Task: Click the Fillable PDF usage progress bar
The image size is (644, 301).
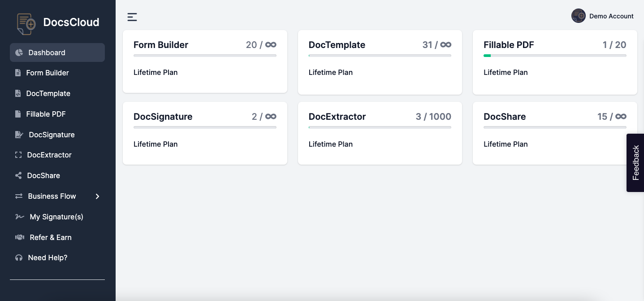Action: coord(554,56)
